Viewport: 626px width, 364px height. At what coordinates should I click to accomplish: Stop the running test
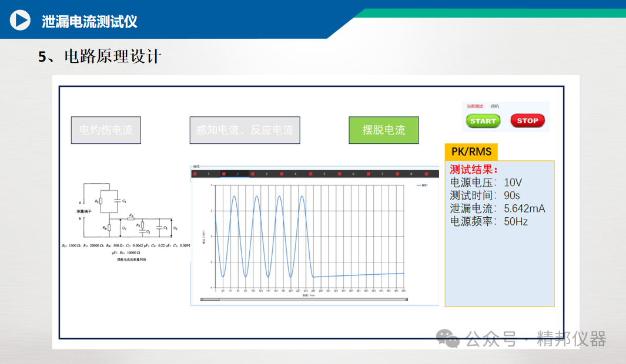coord(527,120)
